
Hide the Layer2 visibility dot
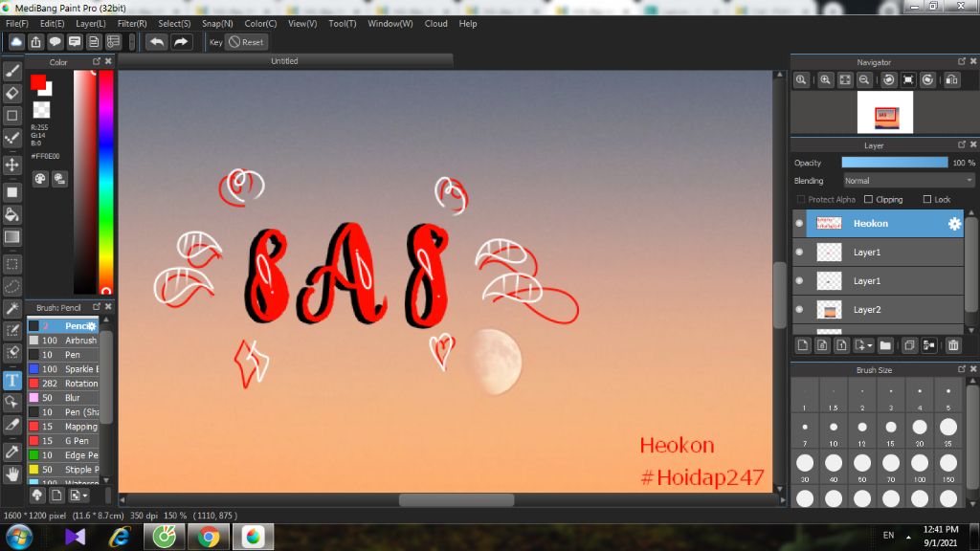(x=799, y=309)
